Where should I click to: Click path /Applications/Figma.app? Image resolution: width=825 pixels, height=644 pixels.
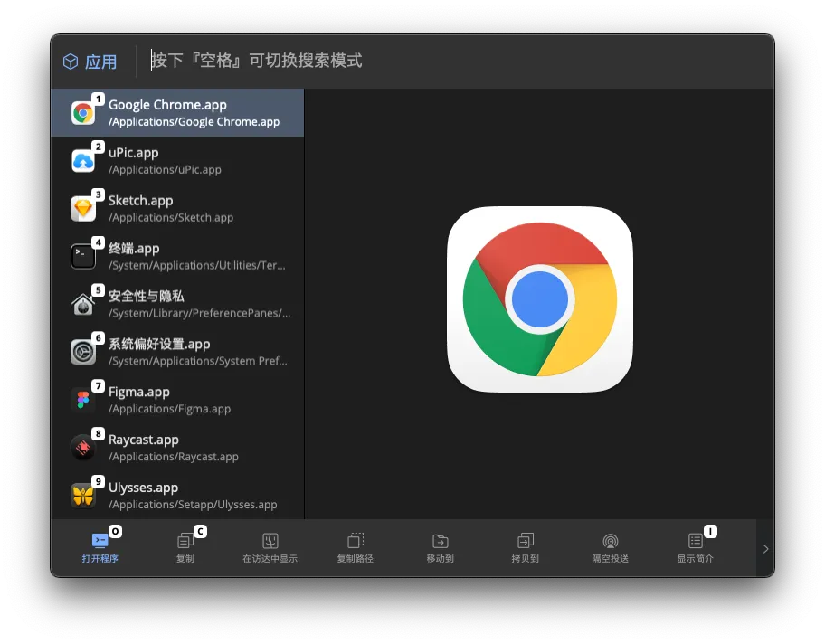169,409
